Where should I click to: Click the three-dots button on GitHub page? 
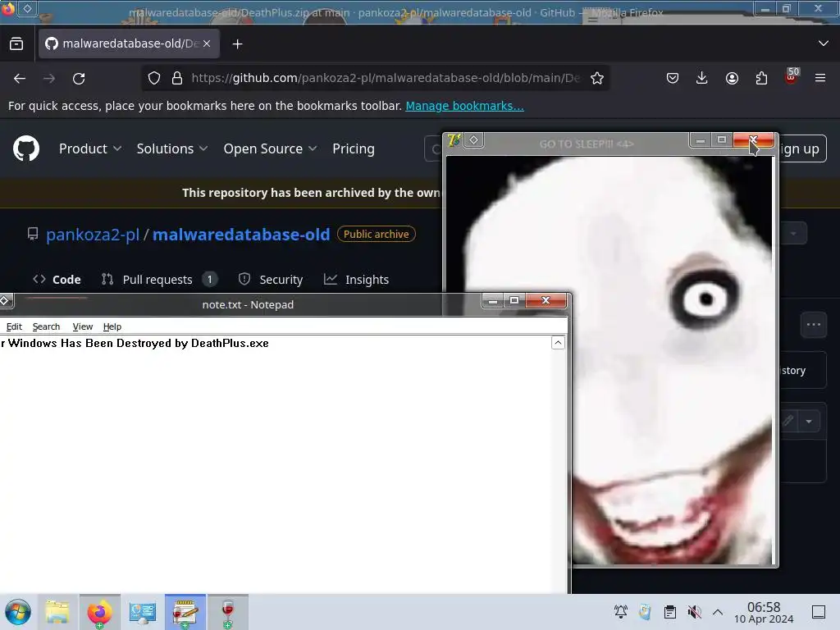[x=814, y=325]
